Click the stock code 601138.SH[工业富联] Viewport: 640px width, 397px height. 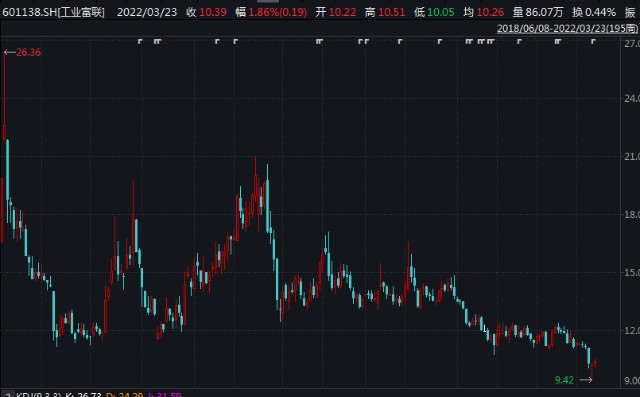pyautogui.click(x=53, y=12)
